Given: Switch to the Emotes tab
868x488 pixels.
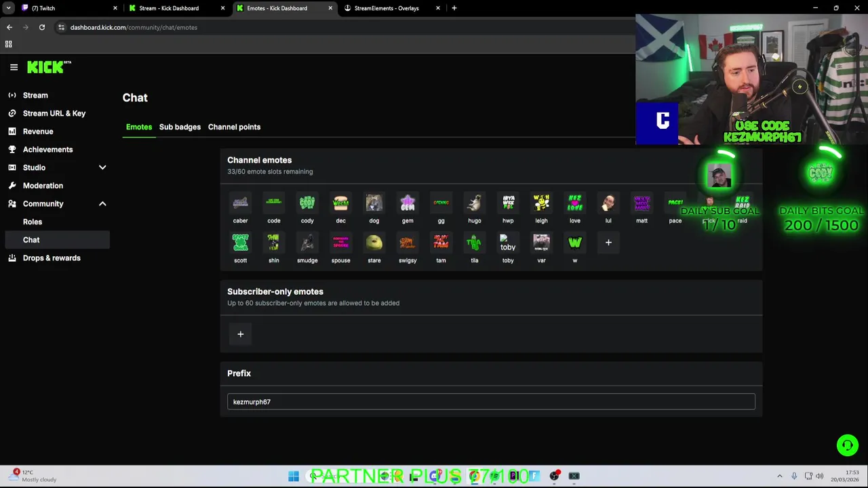Looking at the screenshot, I should (x=139, y=127).
